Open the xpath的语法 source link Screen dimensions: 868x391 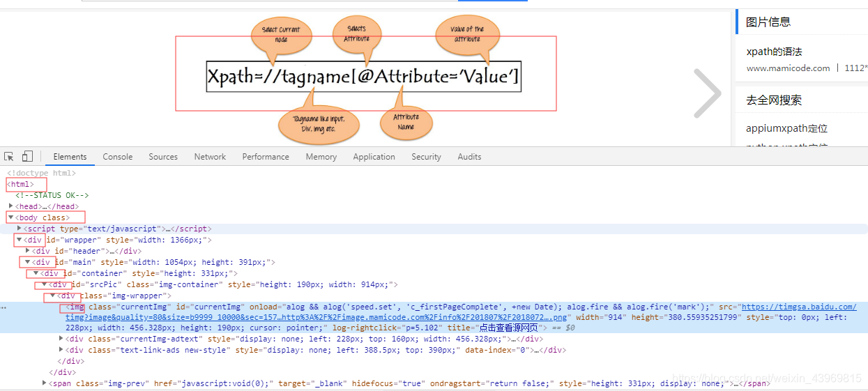click(774, 52)
